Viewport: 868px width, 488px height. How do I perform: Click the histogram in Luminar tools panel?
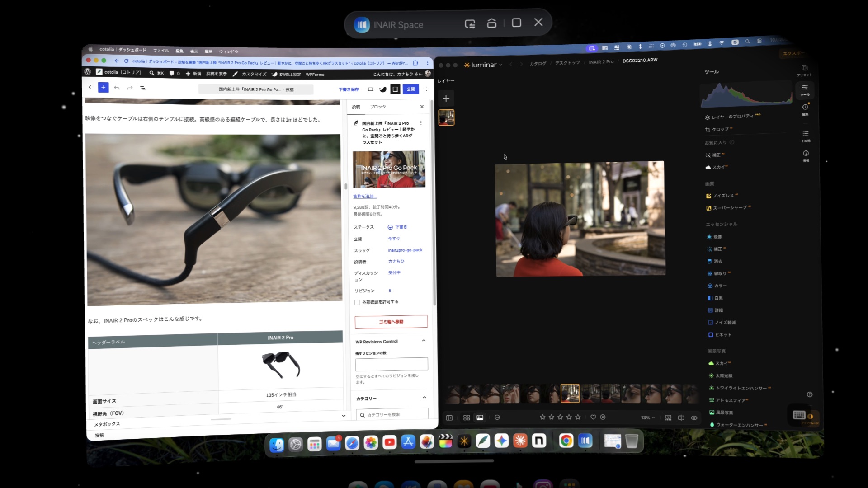tap(746, 95)
